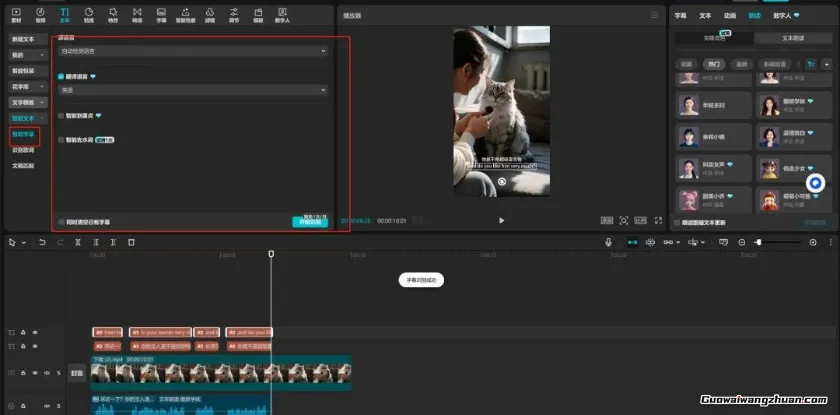Open the 模板 templates tab icon
Image resolution: width=840 pixels, height=415 pixels.
(258, 14)
